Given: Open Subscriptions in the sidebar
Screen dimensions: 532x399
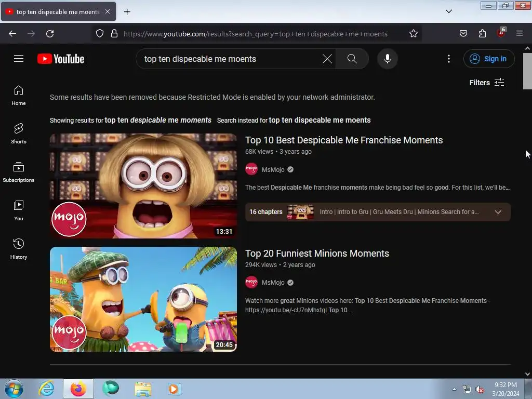Looking at the screenshot, I should 19,172.
